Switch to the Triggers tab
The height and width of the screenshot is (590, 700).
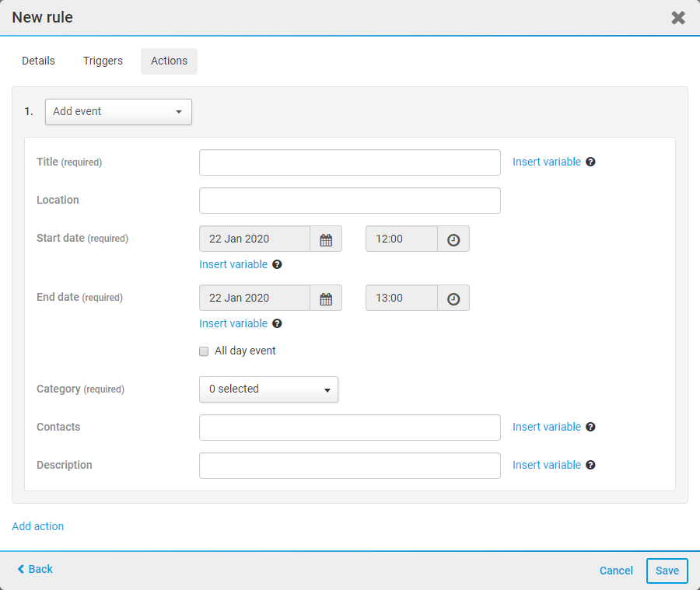coord(103,61)
